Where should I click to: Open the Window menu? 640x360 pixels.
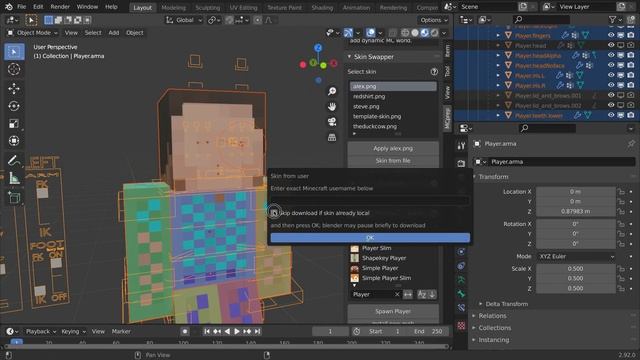pos(87,7)
